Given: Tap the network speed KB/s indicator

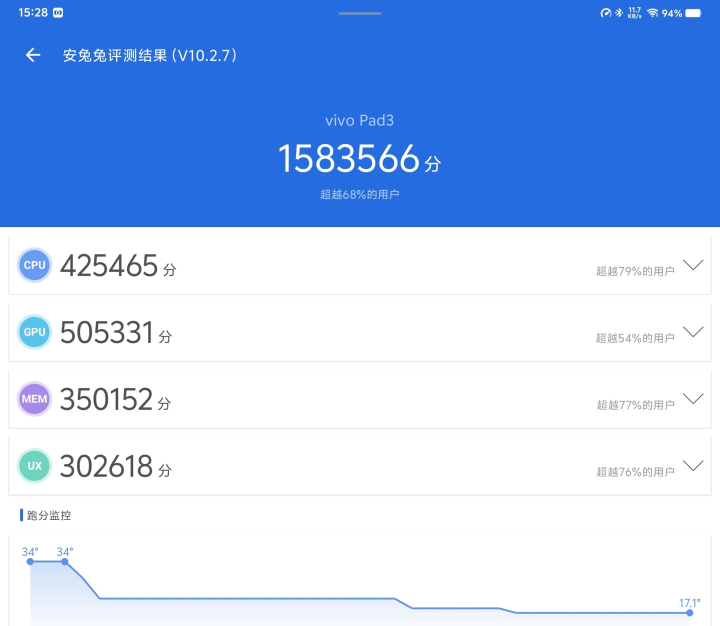Looking at the screenshot, I should [635, 13].
